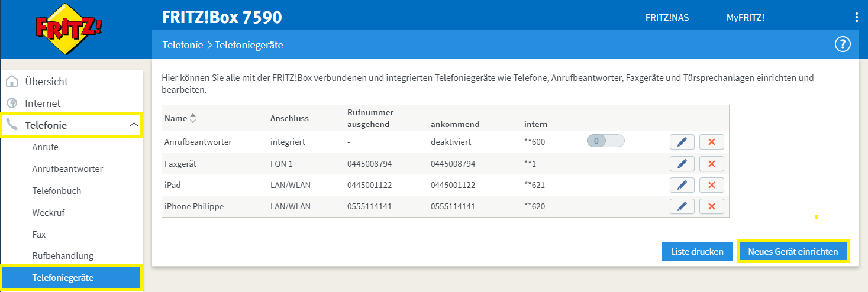868x292 pixels.
Task: Remove the iPad device with red X
Action: click(712, 185)
